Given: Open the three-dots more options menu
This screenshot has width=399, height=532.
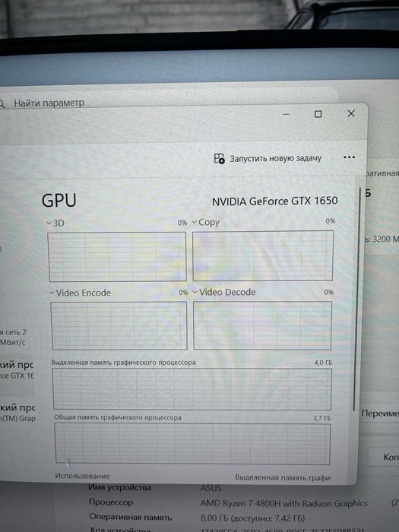Looking at the screenshot, I should coord(349,157).
